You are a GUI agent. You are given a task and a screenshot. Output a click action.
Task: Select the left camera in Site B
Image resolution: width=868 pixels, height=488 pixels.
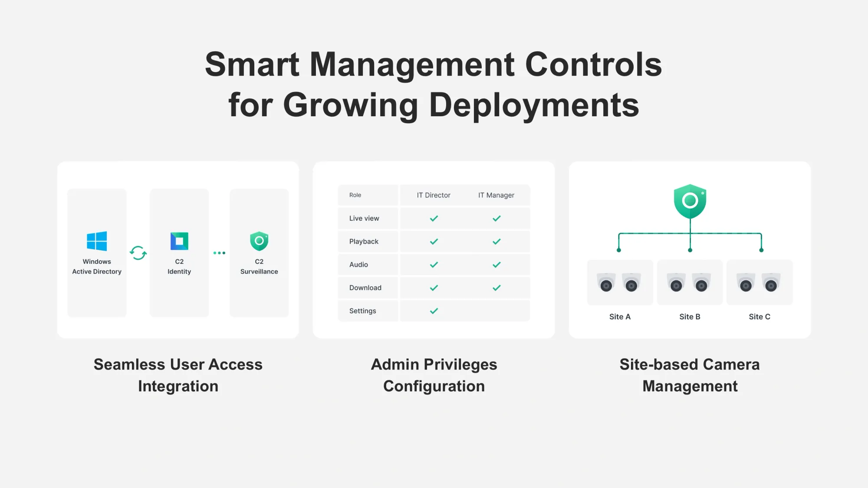point(676,282)
